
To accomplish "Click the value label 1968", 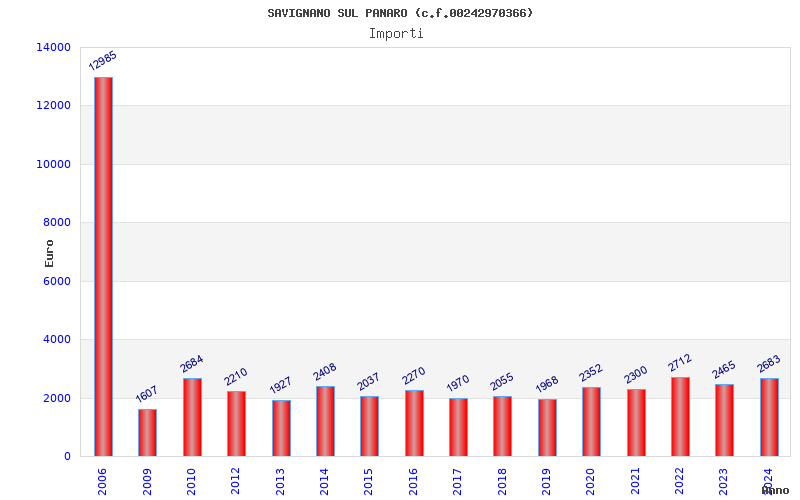I will click(546, 384).
